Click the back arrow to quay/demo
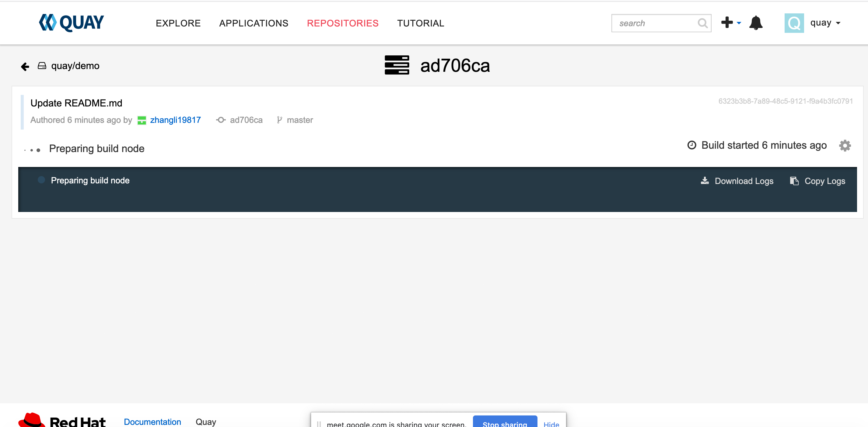The width and height of the screenshot is (868, 427). click(25, 67)
